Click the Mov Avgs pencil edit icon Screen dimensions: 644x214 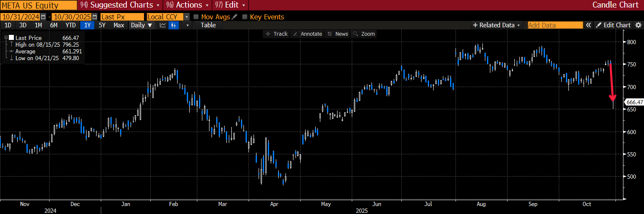click(234, 17)
